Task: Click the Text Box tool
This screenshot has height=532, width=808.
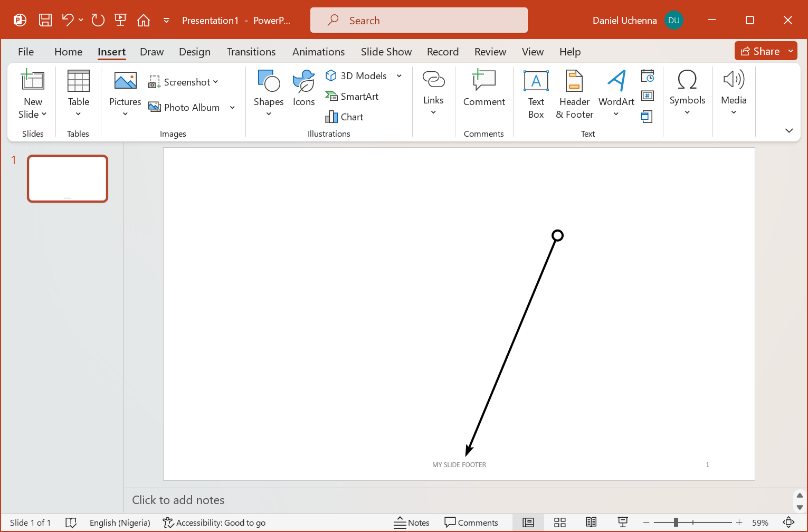Action: coord(536,94)
